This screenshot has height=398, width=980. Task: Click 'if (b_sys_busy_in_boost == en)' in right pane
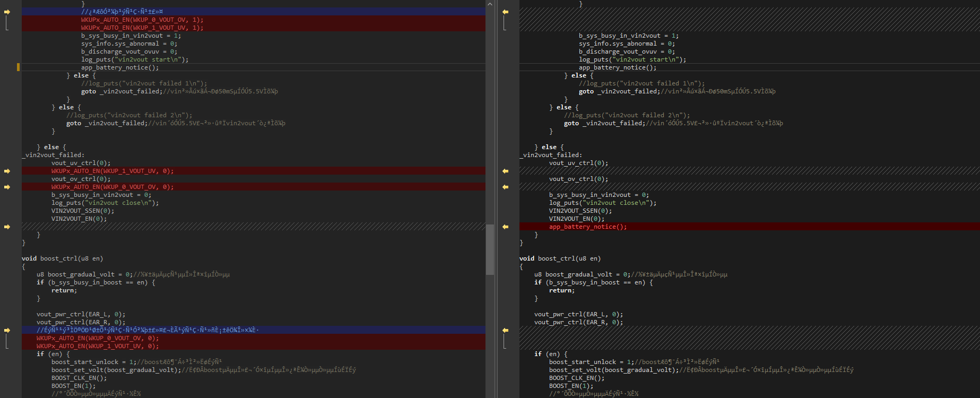click(x=589, y=282)
